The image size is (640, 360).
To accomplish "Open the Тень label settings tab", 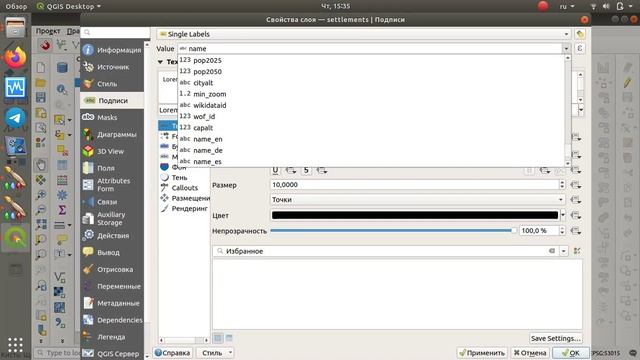I will [180, 178].
